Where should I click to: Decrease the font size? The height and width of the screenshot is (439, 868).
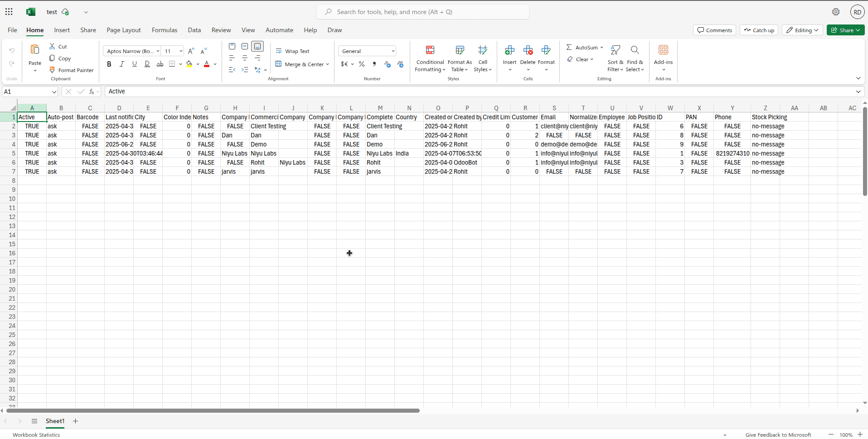click(204, 51)
